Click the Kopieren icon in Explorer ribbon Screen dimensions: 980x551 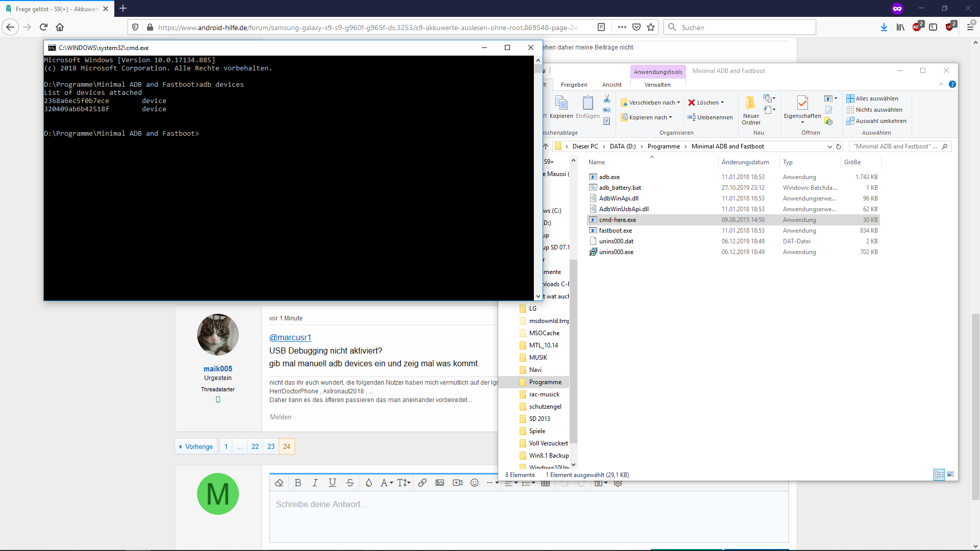click(x=561, y=107)
